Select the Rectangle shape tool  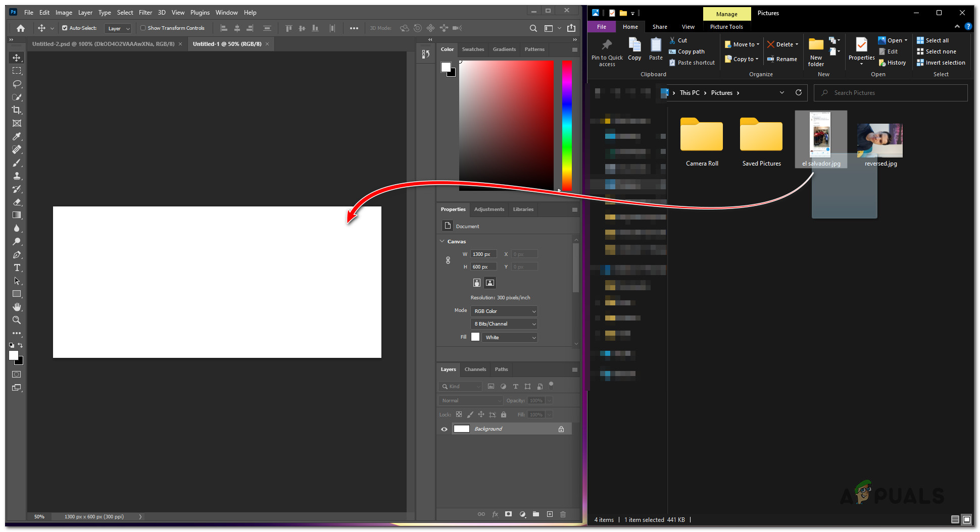pos(17,294)
